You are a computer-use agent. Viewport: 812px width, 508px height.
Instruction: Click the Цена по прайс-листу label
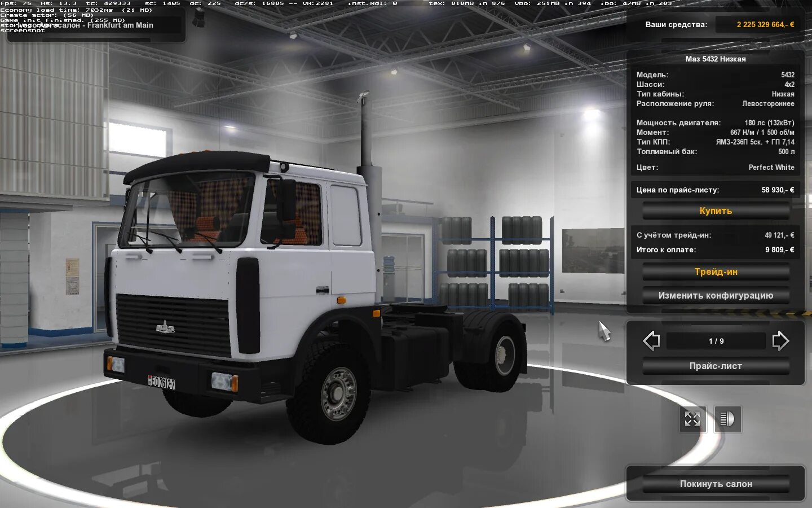click(678, 190)
